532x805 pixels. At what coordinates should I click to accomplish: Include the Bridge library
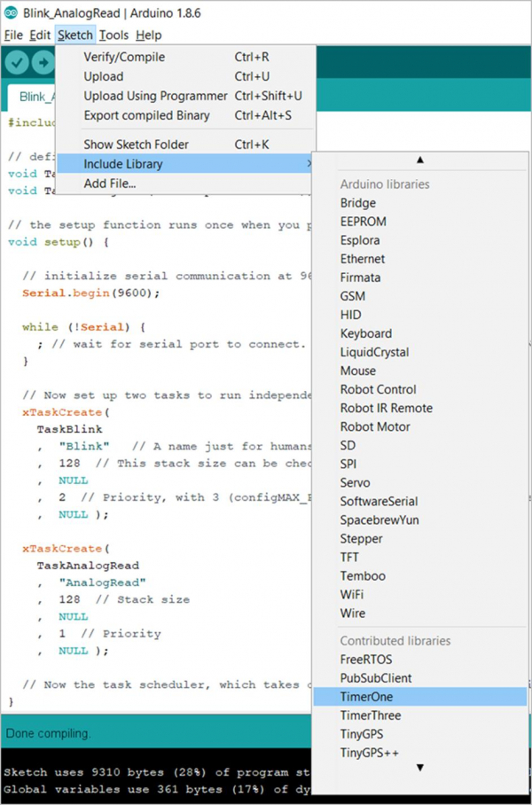(420, 203)
